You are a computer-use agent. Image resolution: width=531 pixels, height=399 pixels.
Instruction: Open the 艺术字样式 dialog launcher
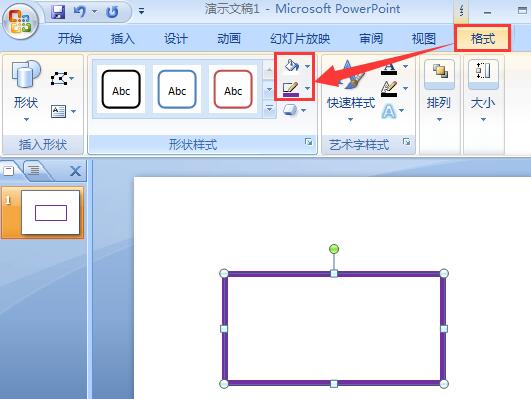click(407, 142)
